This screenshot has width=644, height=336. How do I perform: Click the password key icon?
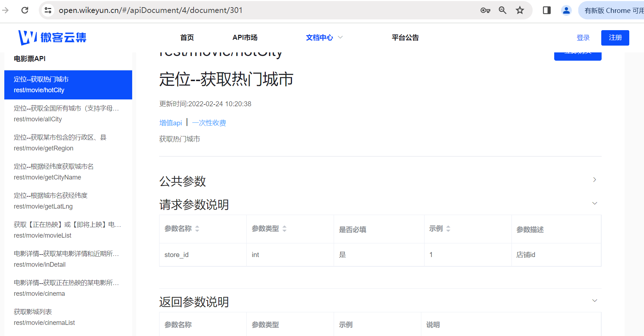[x=485, y=10]
